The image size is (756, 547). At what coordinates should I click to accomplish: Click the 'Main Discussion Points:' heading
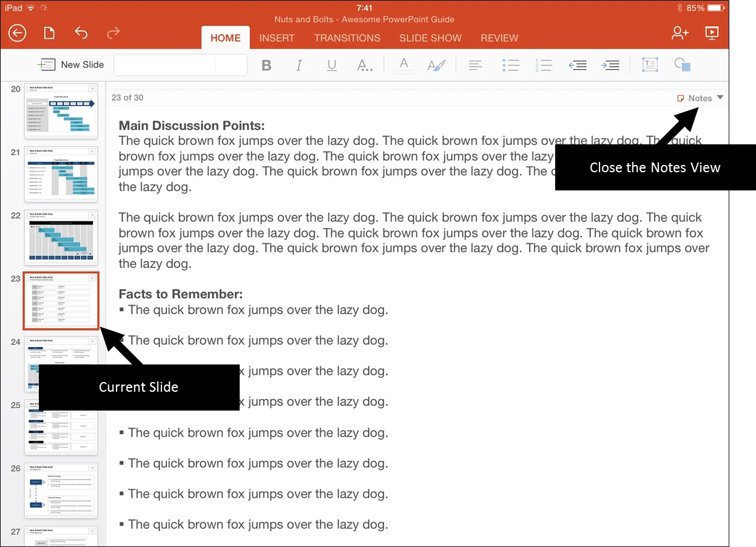pyautogui.click(x=192, y=126)
